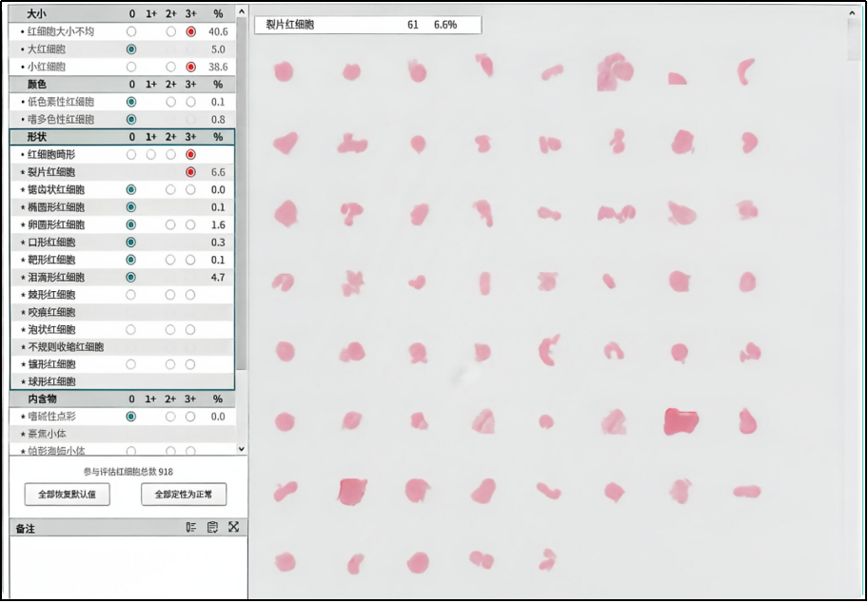Select the 颜色 section header

[123, 84]
